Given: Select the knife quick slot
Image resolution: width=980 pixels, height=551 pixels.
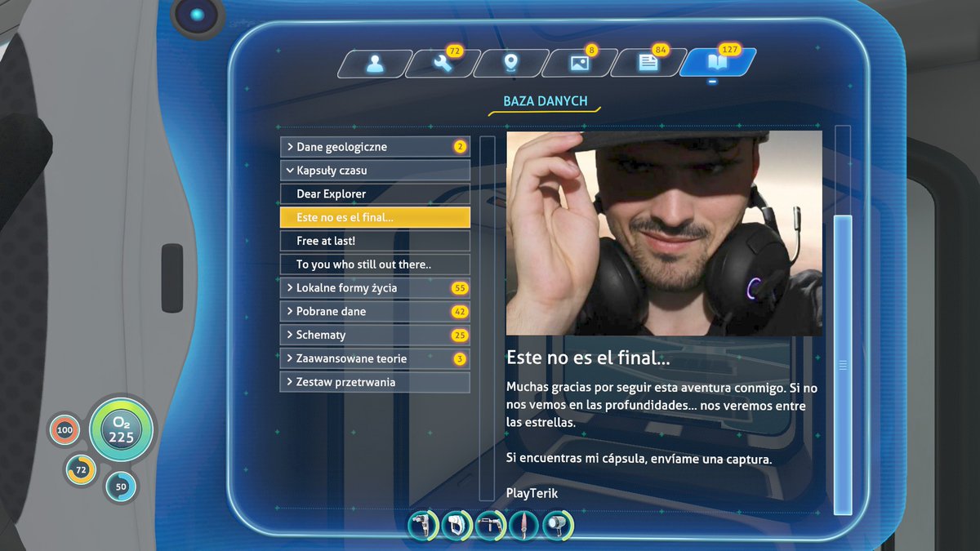Looking at the screenshot, I should (523, 524).
